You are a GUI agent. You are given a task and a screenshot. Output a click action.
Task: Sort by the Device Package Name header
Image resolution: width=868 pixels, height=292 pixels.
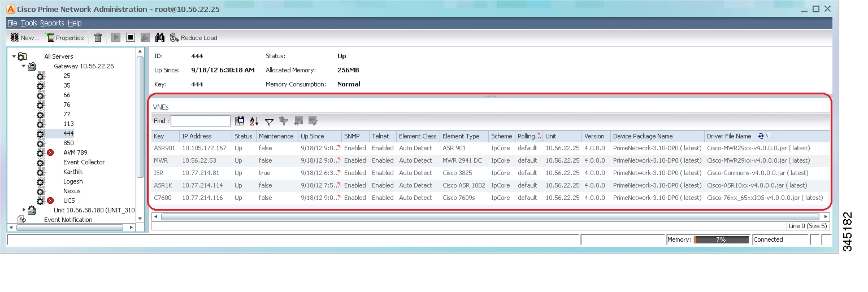point(657,136)
